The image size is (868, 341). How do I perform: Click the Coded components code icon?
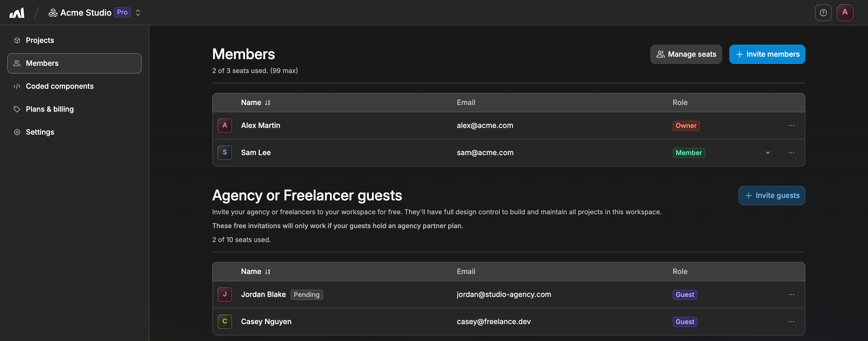pyautogui.click(x=17, y=86)
